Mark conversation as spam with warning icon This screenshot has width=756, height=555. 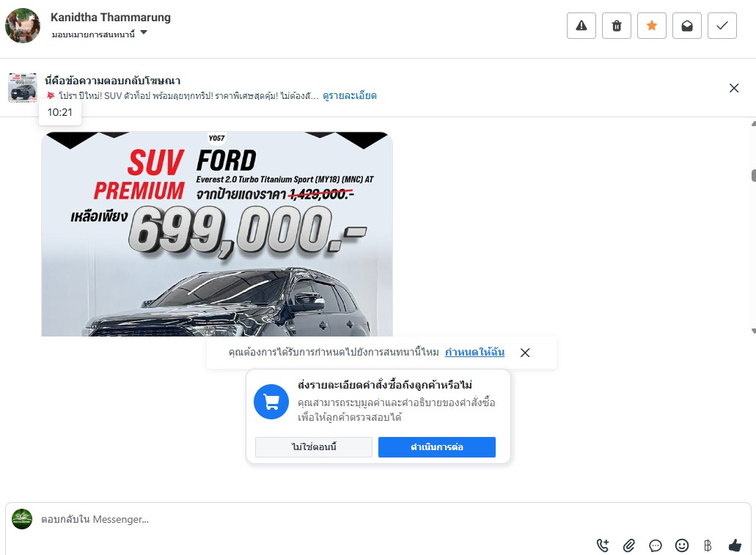coord(581,26)
